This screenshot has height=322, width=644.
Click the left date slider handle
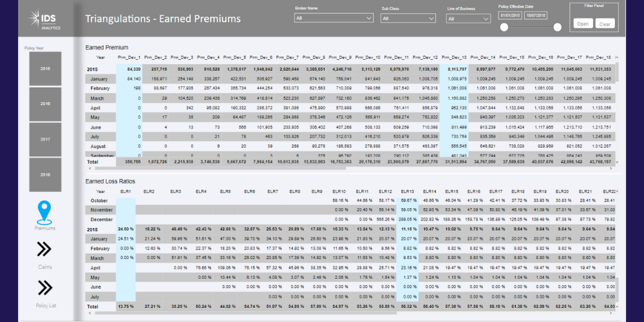504,27
